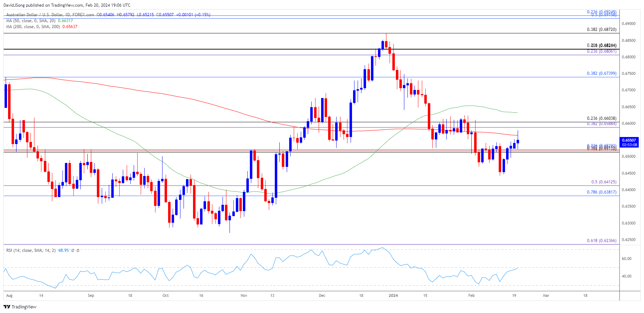Screen dimensions: 644x313
Task: Click the 0.64000 price axis tick
Action: 629,190
